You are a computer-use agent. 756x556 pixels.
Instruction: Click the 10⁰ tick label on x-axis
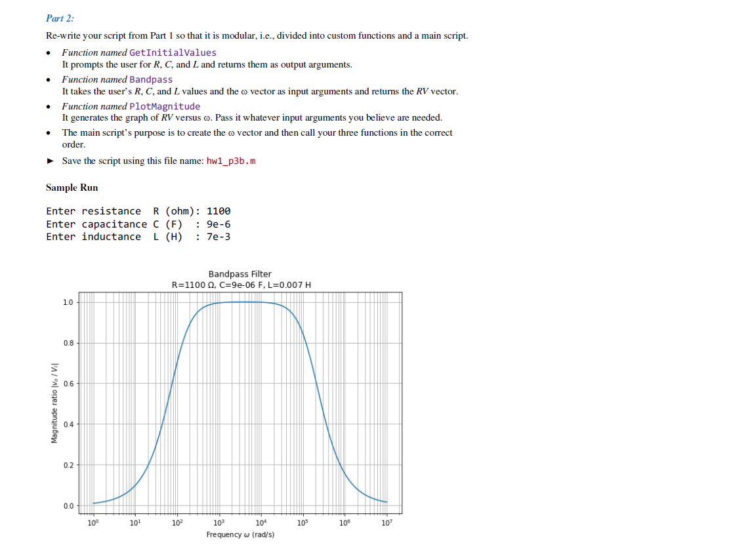tap(92, 523)
